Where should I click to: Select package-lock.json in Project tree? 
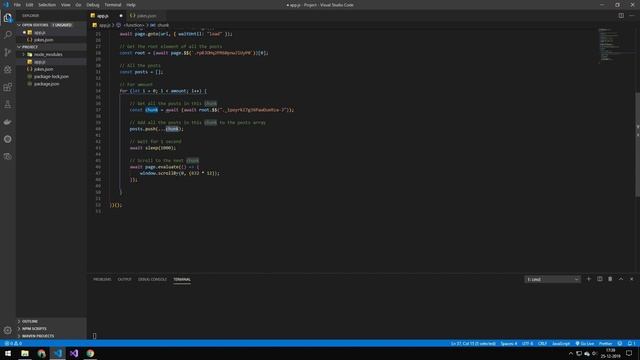[x=51, y=76]
